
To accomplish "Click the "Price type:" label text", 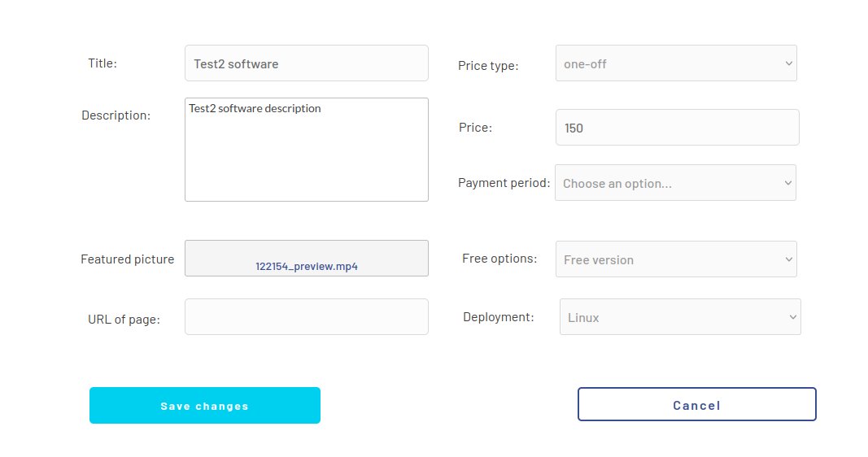I will coord(488,66).
